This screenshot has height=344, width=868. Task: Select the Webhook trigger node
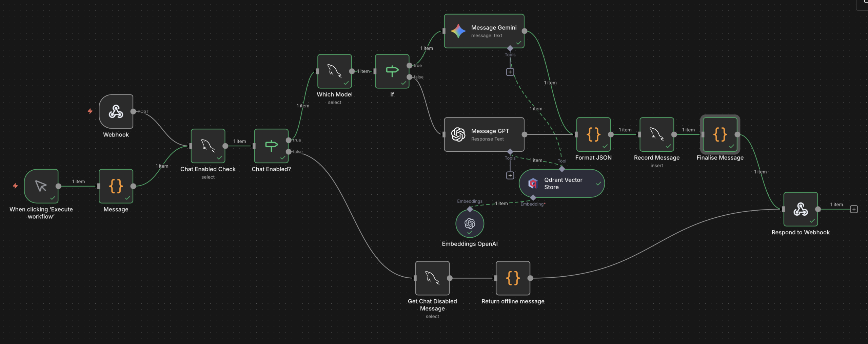click(x=116, y=111)
